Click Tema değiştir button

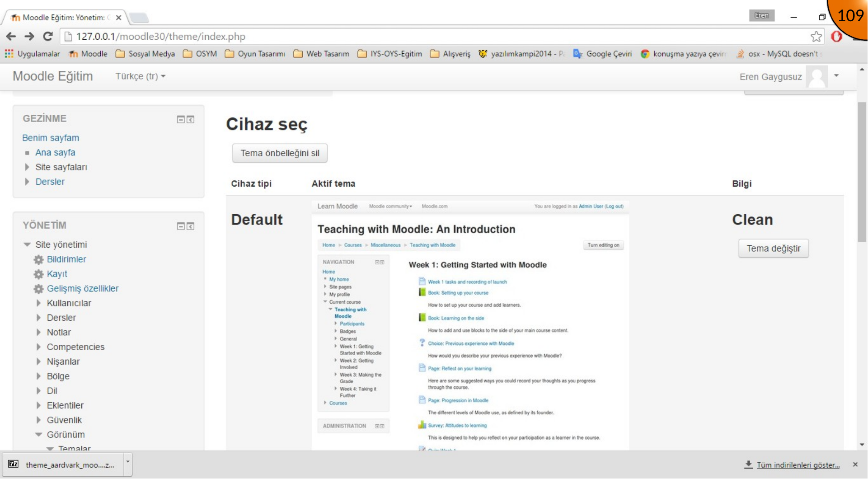773,249
